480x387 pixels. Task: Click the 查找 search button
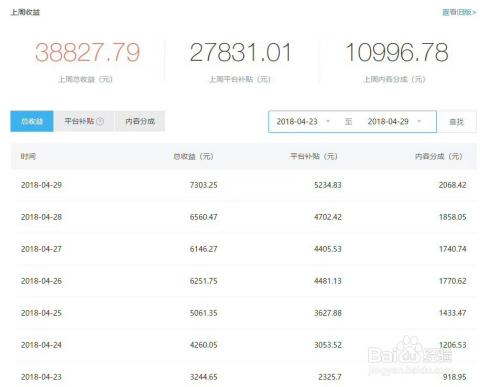(x=456, y=122)
